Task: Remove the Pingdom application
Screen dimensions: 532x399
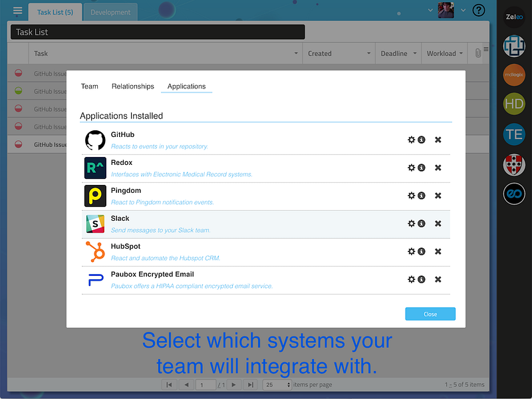Action: tap(438, 196)
